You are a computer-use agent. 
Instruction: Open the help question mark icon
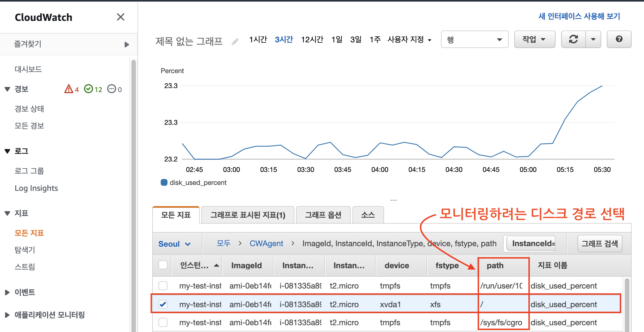point(619,39)
